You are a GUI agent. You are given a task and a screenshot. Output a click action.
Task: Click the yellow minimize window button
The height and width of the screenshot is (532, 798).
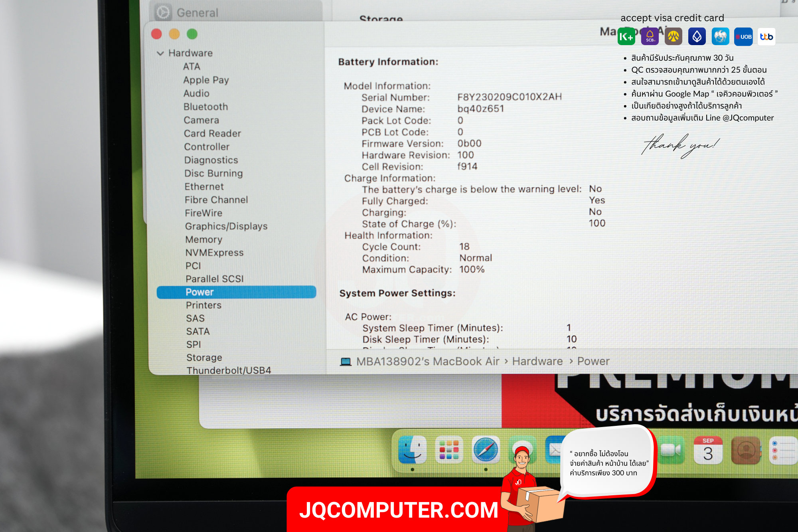pyautogui.click(x=174, y=34)
